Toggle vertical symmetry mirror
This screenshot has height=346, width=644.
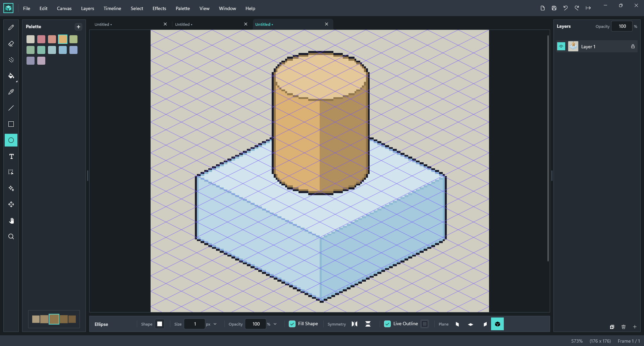(368, 324)
